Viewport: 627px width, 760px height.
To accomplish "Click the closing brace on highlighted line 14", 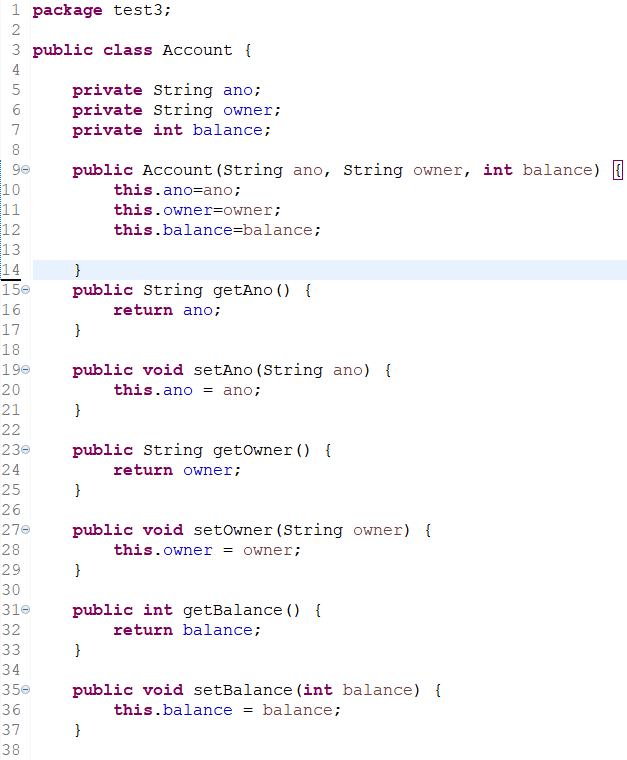I will tap(78, 270).
